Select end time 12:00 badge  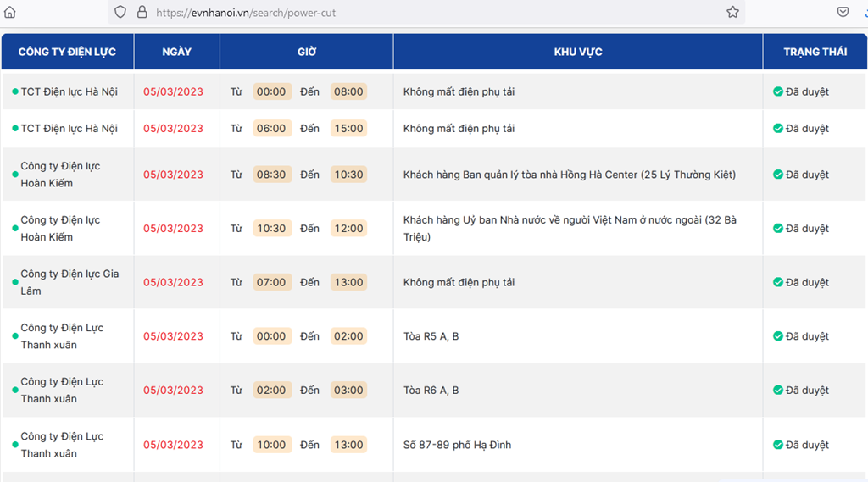348,229
